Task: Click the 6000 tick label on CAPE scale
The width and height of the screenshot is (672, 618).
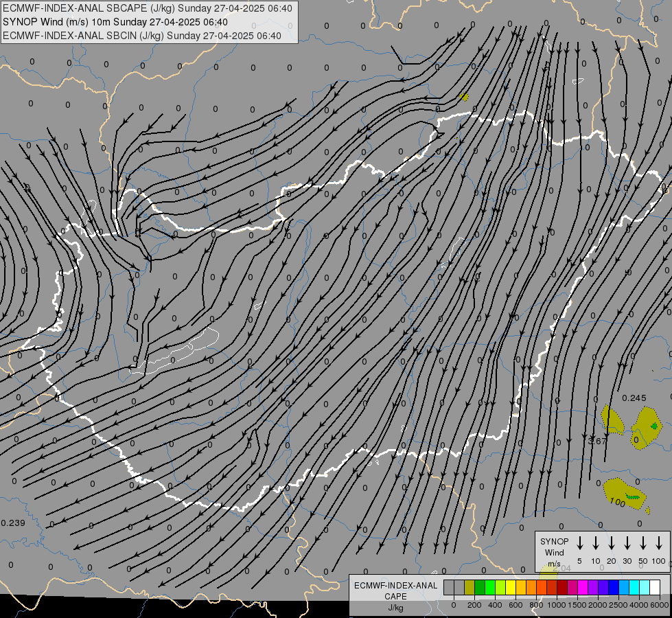Action: [659, 605]
